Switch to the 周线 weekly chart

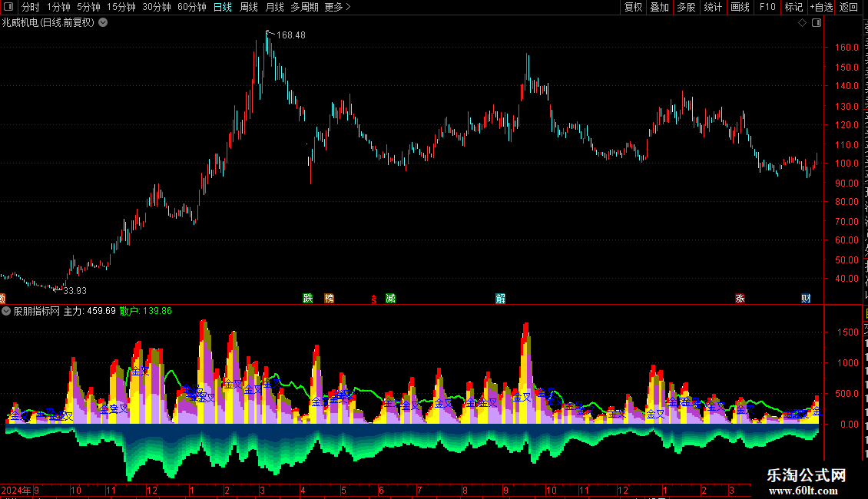tap(249, 7)
